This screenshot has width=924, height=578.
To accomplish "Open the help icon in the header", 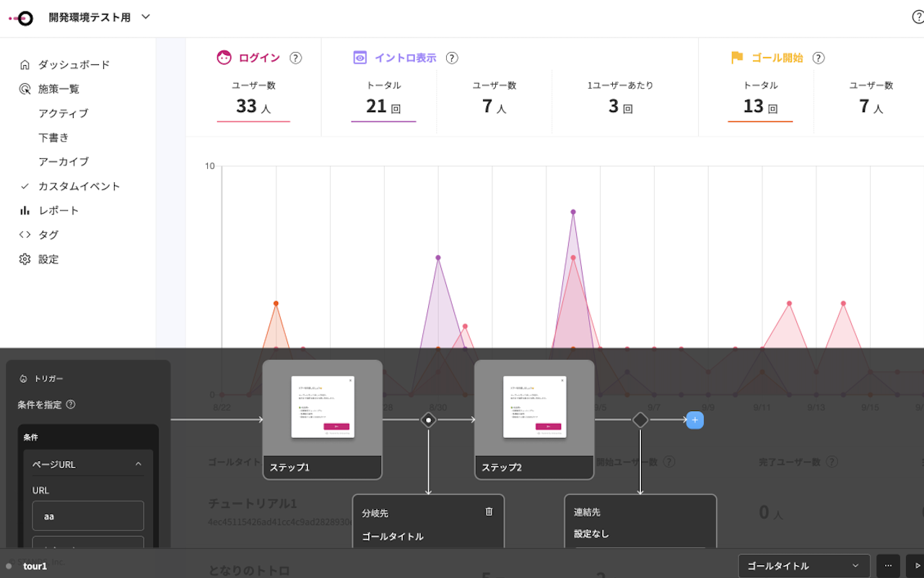I will coord(918,17).
